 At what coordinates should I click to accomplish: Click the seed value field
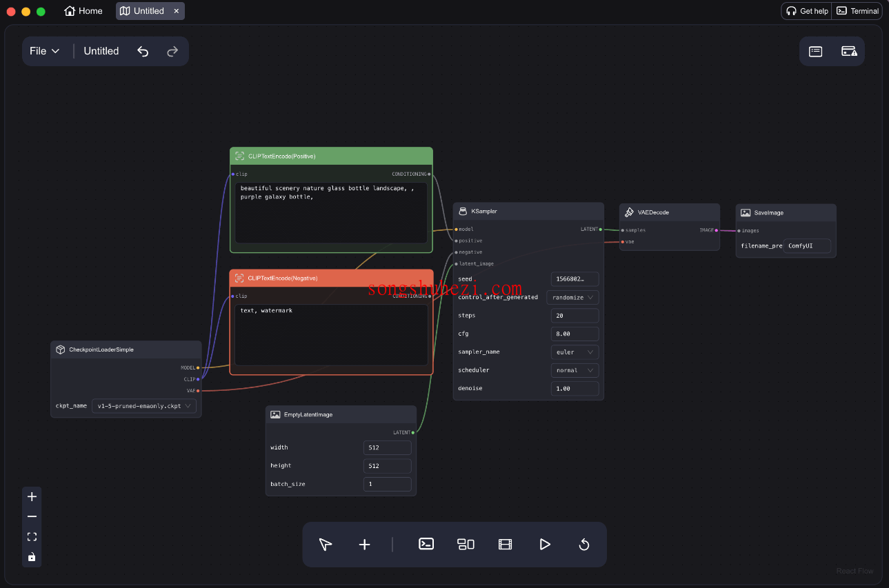tap(575, 279)
